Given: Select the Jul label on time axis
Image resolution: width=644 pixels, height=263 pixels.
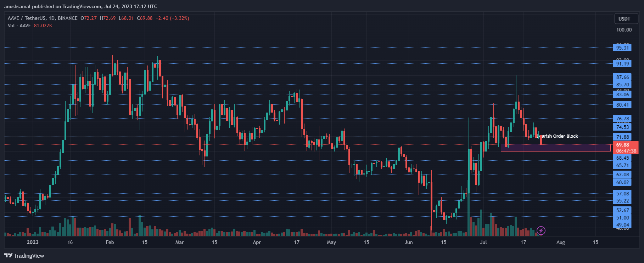Looking at the screenshot, I should (x=483, y=242).
